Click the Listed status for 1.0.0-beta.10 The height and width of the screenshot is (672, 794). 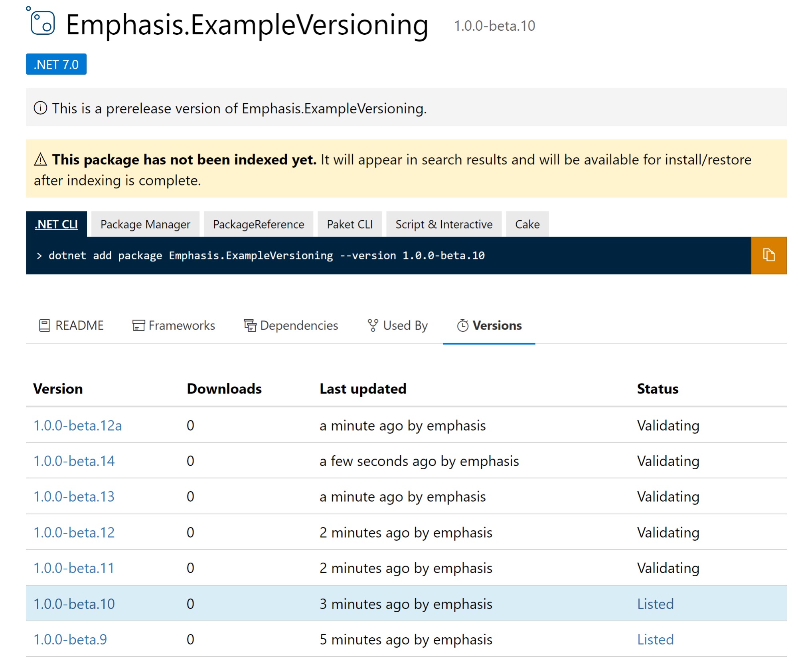click(x=655, y=604)
